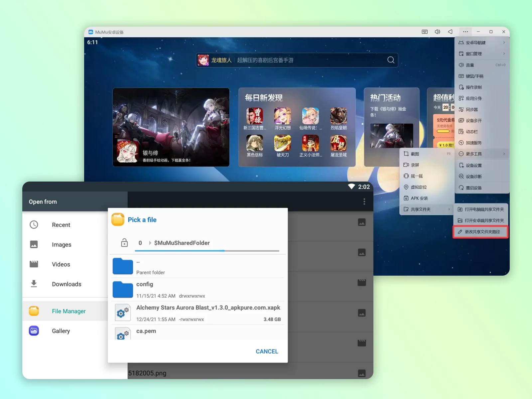Viewport: 532px width, 399px height.
Task: Open 设备诊断 from the menu
Action: pos(482,177)
